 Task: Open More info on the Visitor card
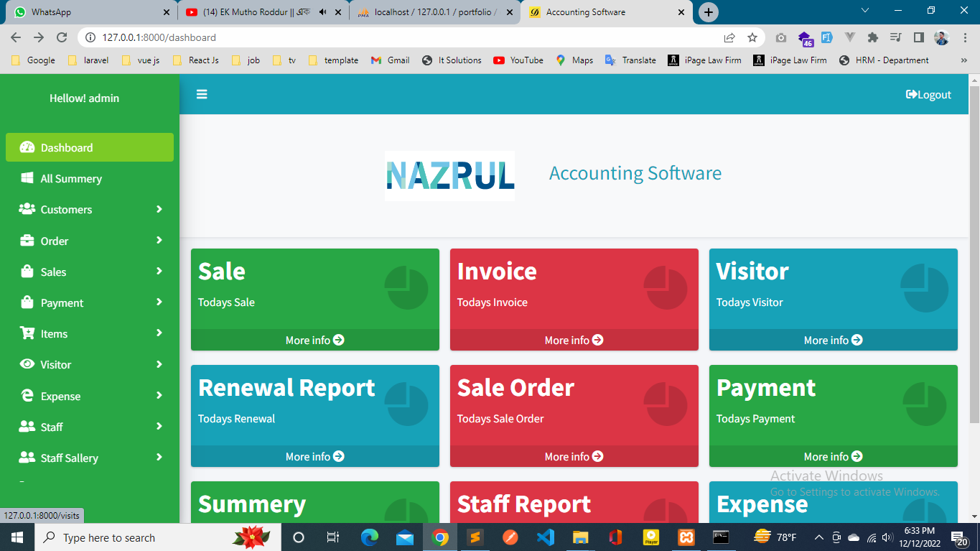(834, 340)
